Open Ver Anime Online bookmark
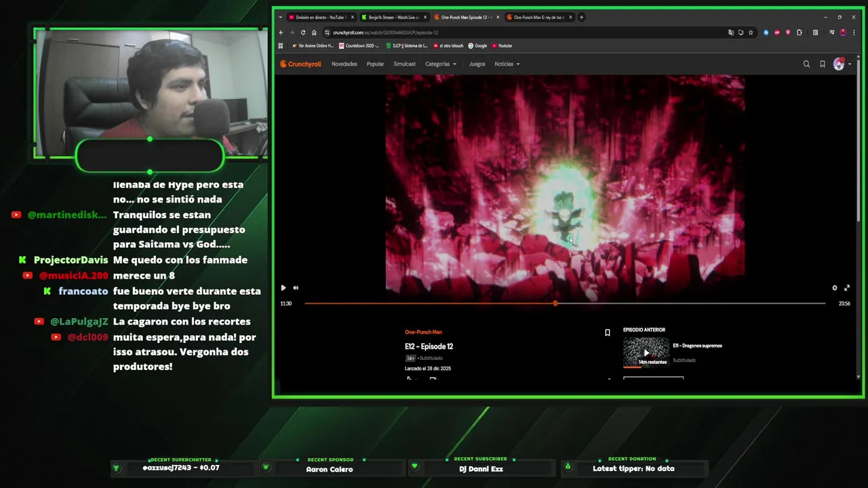The width and height of the screenshot is (868, 488). (x=313, y=46)
